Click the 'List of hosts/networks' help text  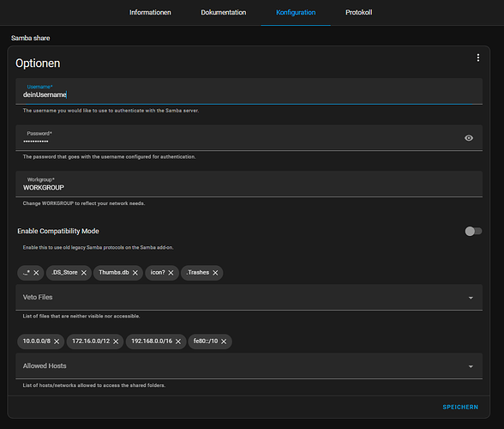pyautogui.click(x=94, y=385)
